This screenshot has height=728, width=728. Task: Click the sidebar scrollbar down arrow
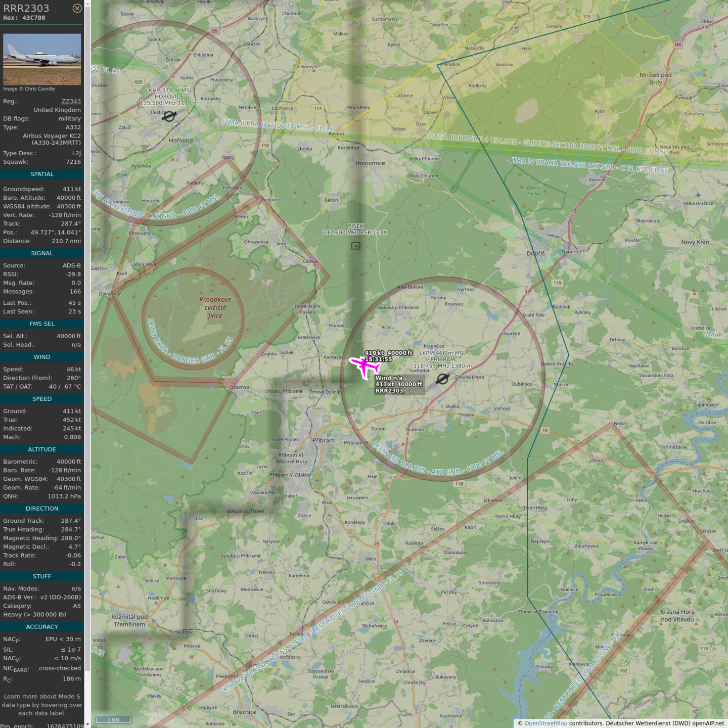87,724
